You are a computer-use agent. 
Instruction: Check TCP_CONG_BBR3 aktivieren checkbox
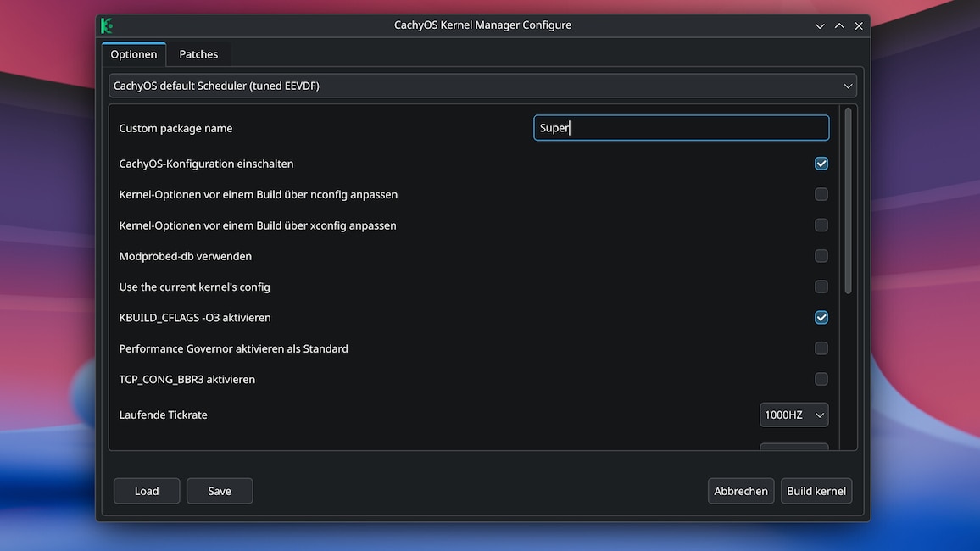[821, 379]
